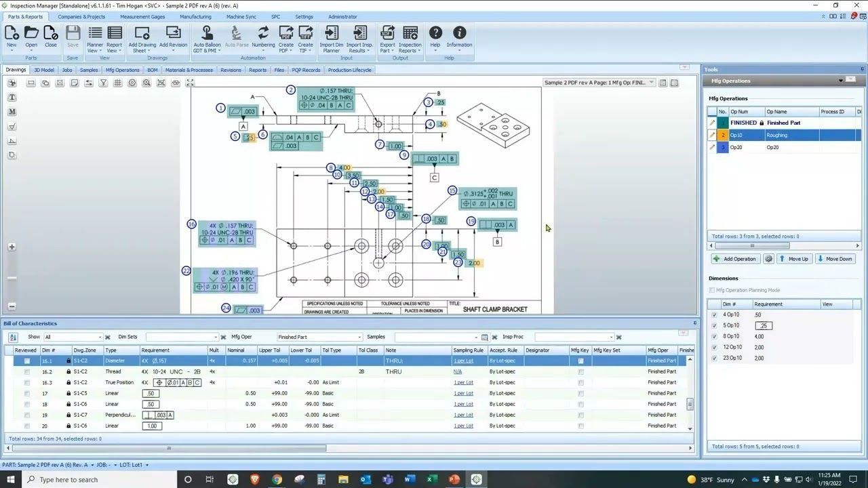Open Inspection Reports in the ribbon
868x488 pixels.
(410, 39)
